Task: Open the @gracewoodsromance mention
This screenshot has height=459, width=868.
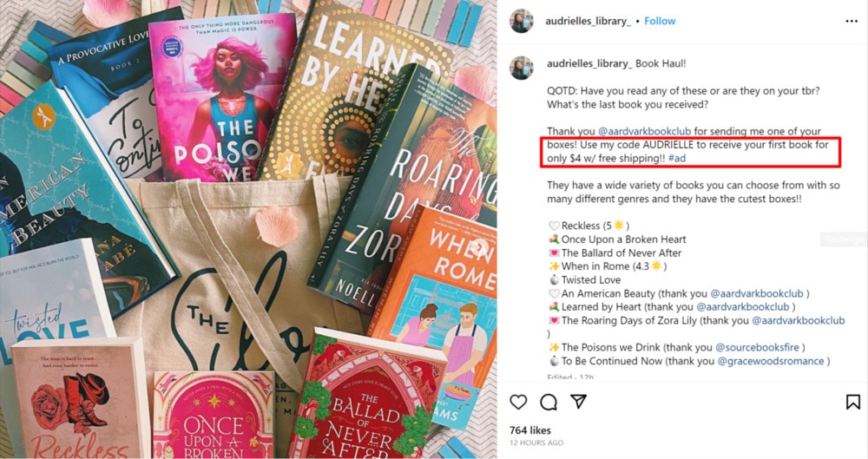Action: 771,361
